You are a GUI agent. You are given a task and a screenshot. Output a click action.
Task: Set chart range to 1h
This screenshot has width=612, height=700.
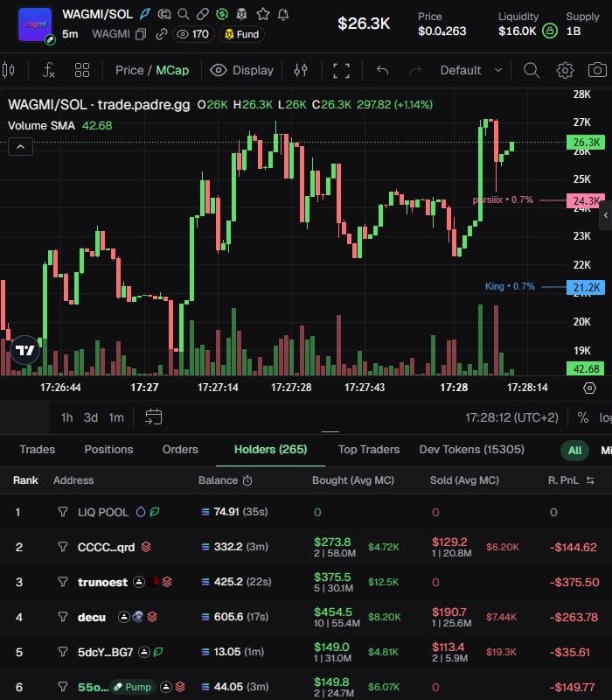(x=67, y=417)
